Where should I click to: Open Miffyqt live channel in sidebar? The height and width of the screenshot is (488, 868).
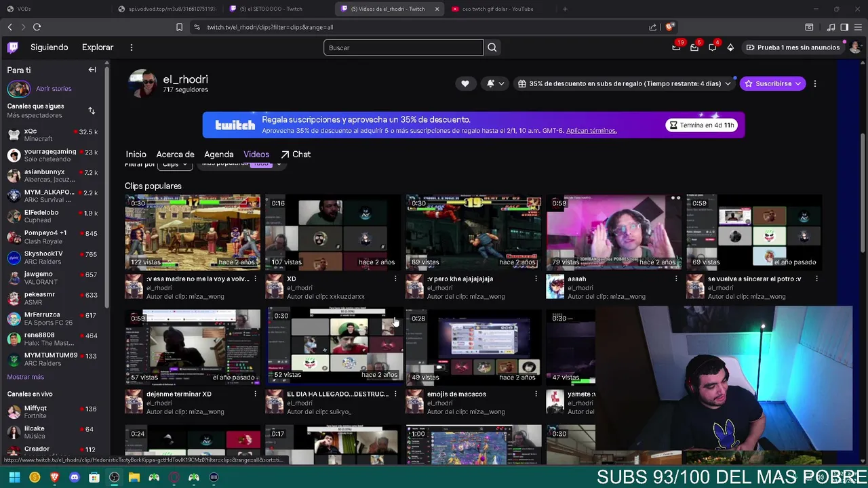point(53,412)
